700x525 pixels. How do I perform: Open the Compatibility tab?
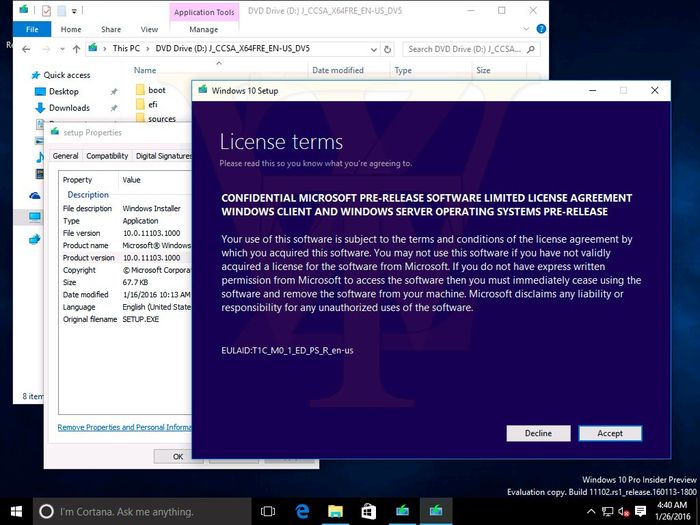click(x=107, y=156)
